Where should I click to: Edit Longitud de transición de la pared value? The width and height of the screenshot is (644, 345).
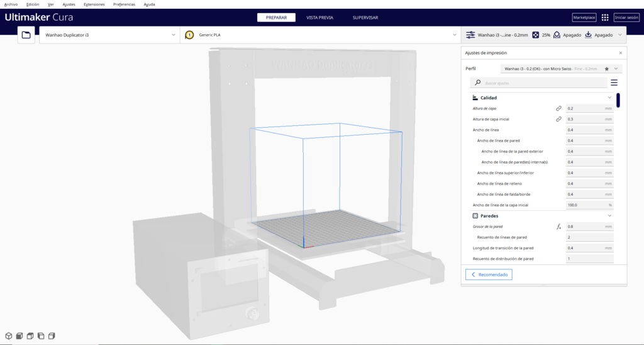589,248
